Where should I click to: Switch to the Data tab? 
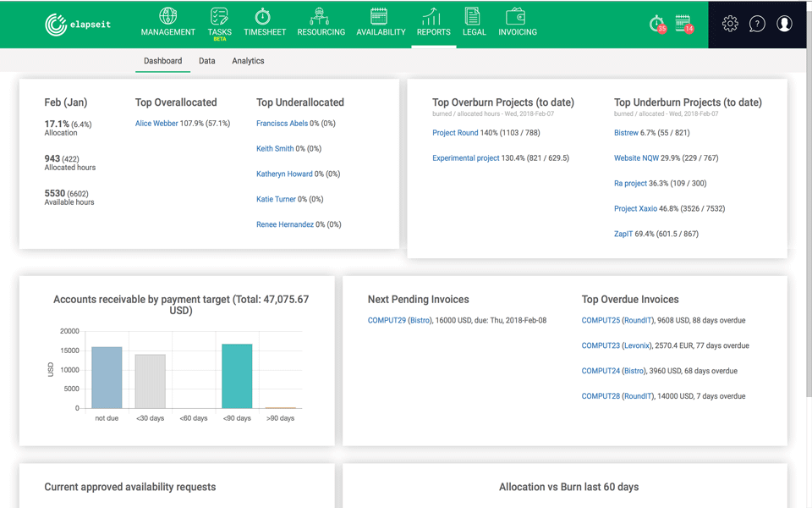click(x=206, y=61)
